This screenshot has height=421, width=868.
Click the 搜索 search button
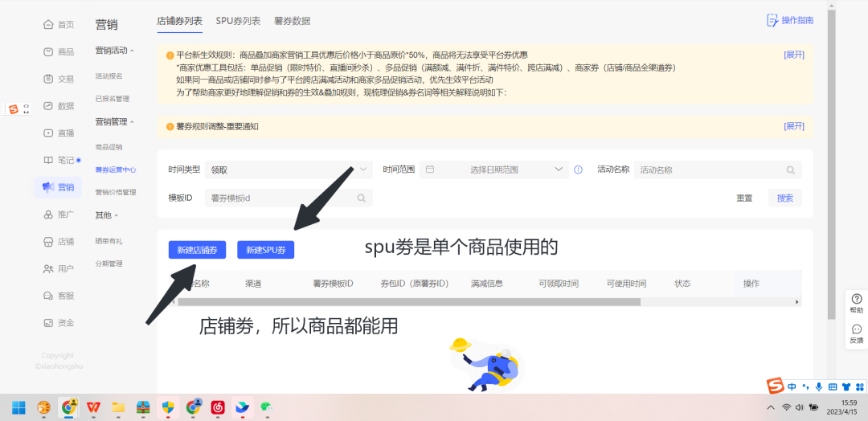point(785,198)
